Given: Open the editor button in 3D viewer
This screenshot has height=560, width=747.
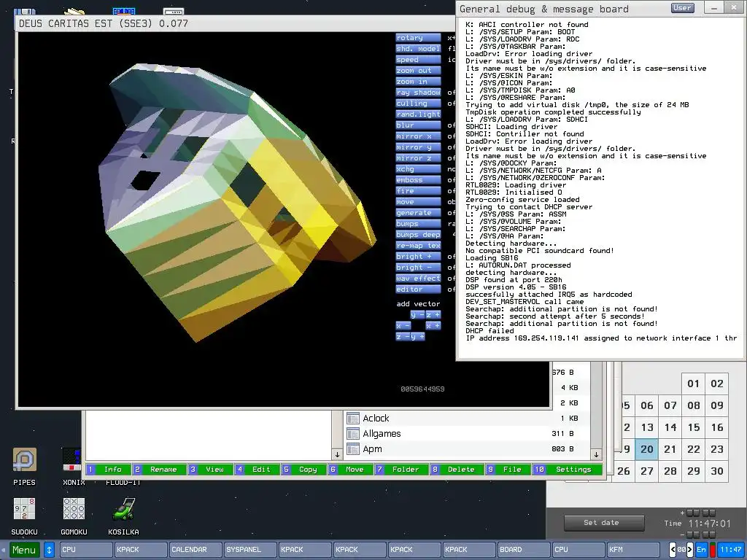Looking at the screenshot, I should 418,289.
